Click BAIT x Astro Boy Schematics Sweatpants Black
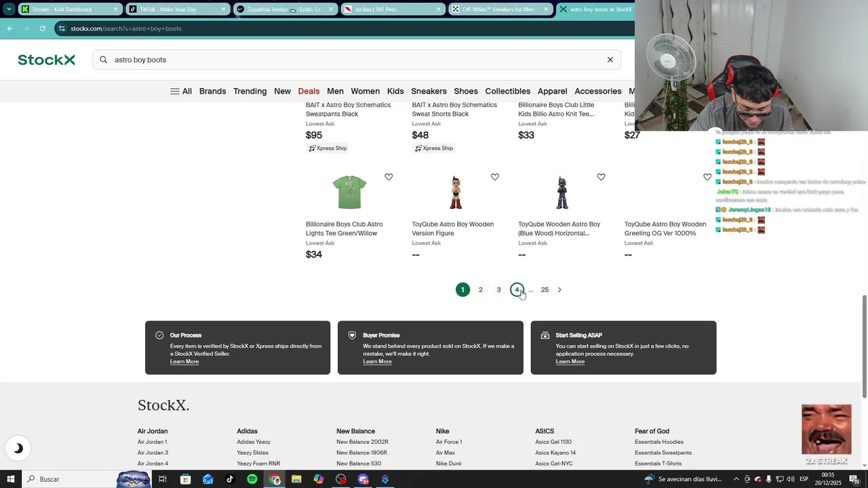Viewport: 868px width, 488px height. coord(348,109)
